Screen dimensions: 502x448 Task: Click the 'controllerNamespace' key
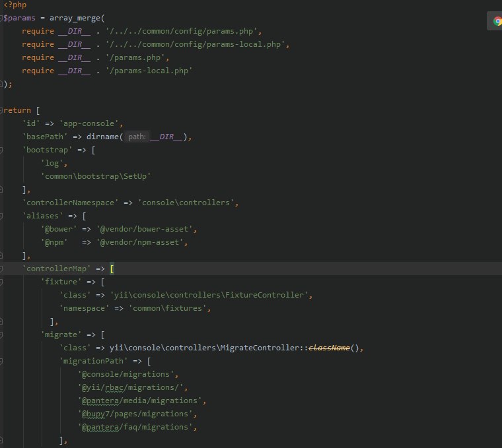coord(70,203)
